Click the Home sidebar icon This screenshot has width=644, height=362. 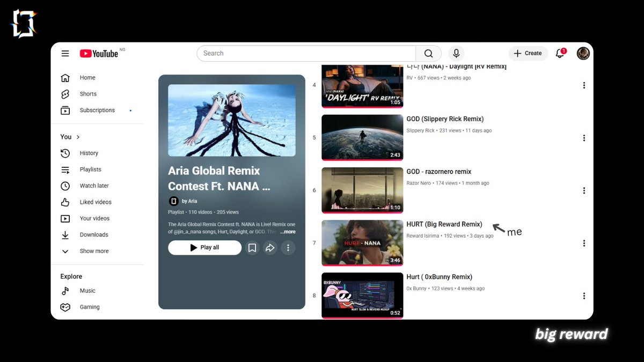pyautogui.click(x=65, y=78)
